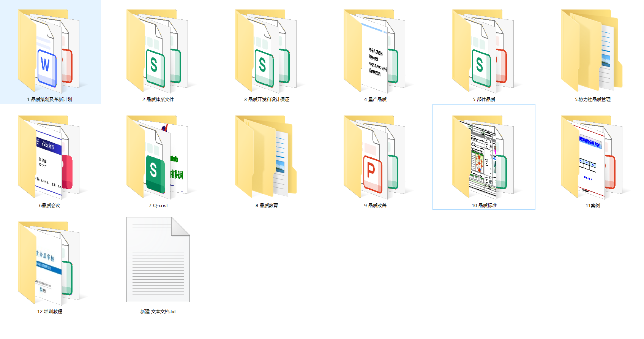
Task: Click the 12 培训教程 text label
Action: click(x=49, y=312)
